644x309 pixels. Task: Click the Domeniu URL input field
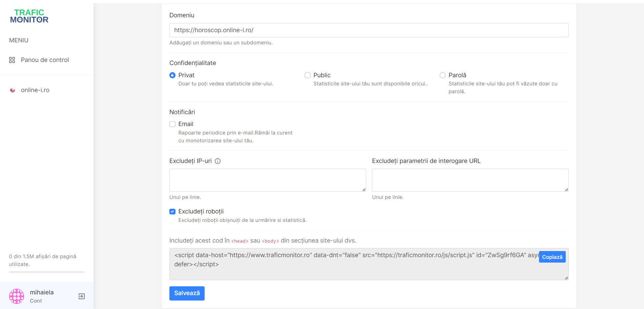(369, 30)
